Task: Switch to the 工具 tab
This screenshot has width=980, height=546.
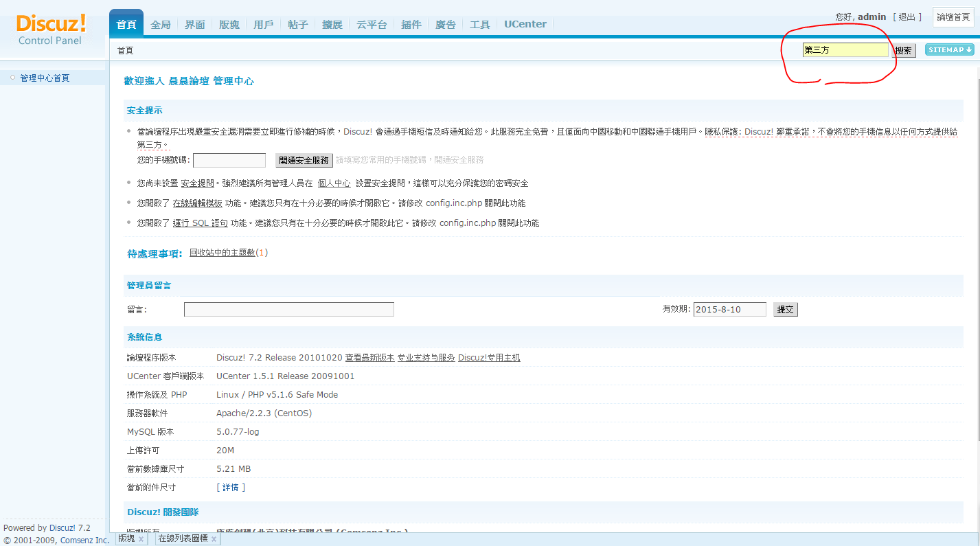Action: 480,24
